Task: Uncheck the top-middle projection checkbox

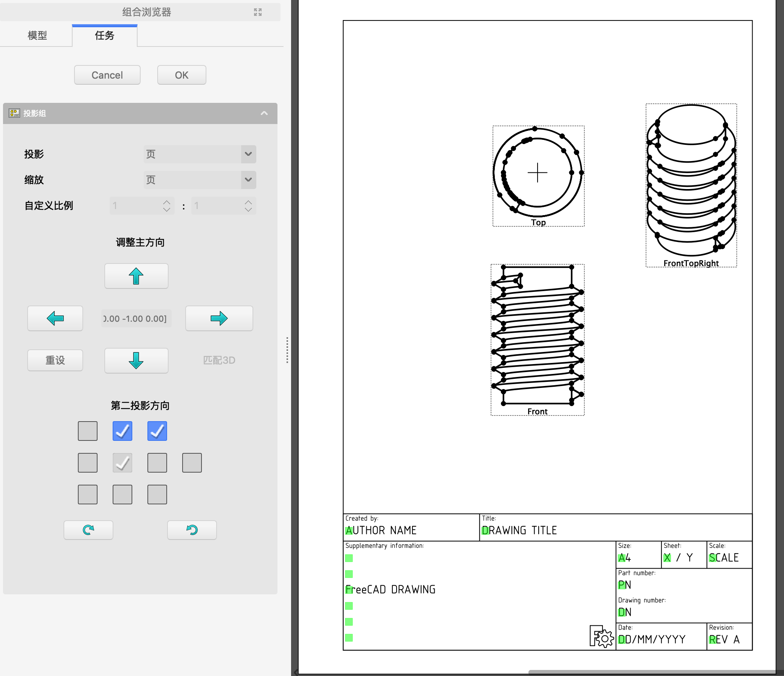Action: [x=122, y=431]
